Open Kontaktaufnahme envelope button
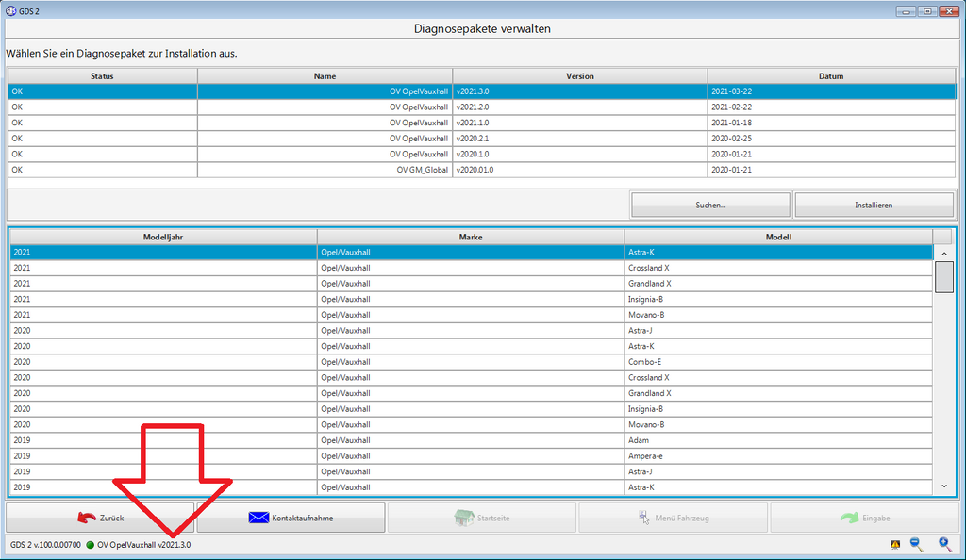The height and width of the screenshot is (560, 966). point(291,518)
